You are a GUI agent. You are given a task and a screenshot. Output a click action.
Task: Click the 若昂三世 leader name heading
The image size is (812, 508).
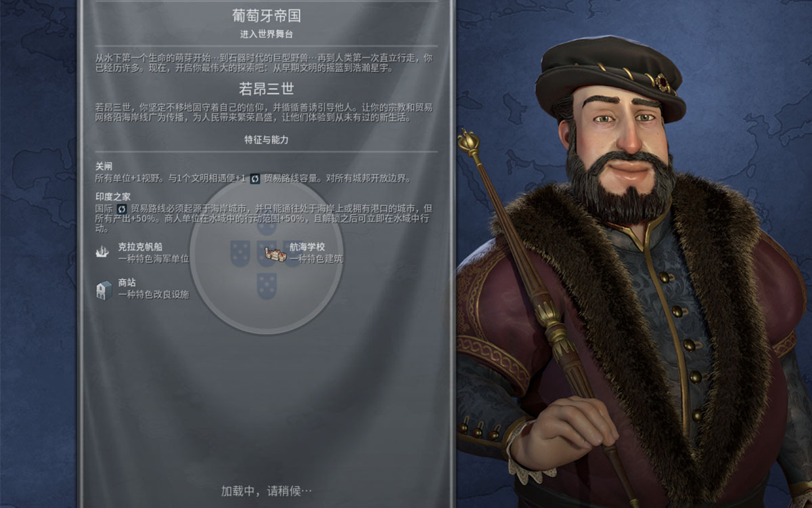tap(266, 89)
